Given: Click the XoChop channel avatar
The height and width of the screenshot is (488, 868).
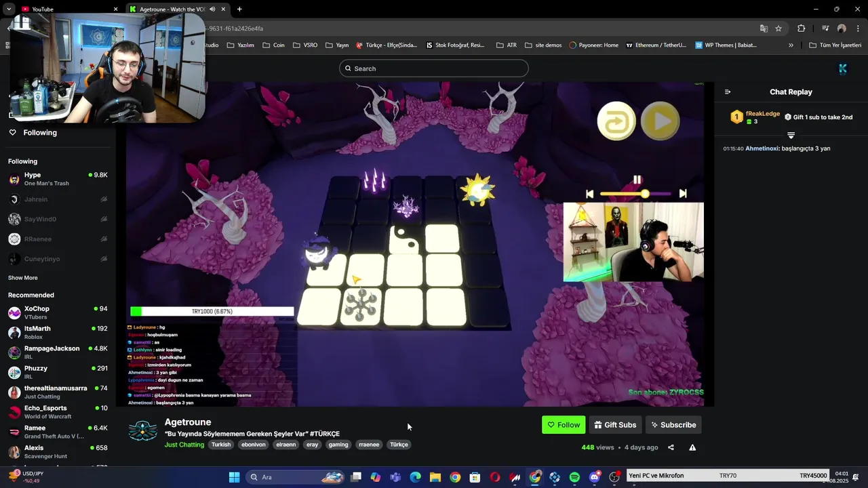Looking at the screenshot, I should 14,313.
